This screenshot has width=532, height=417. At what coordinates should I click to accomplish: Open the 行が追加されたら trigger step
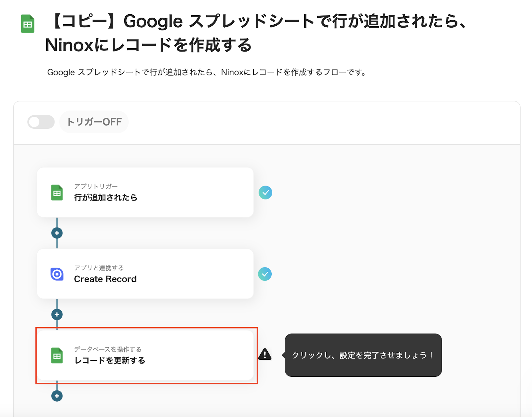(x=145, y=193)
